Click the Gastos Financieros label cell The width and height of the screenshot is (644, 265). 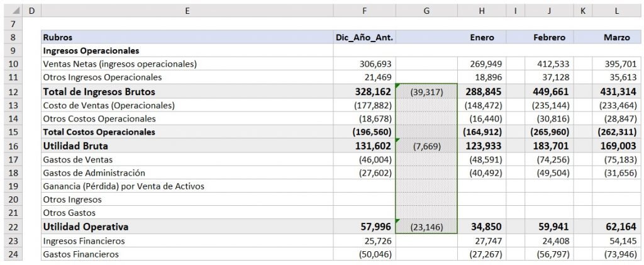187,254
